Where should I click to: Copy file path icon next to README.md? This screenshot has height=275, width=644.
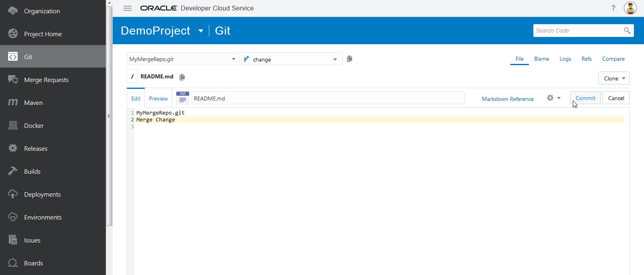coord(182,77)
